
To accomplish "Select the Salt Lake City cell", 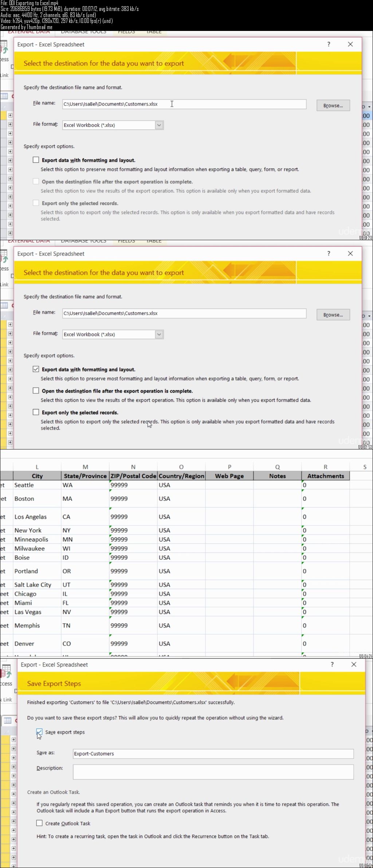I will [37, 584].
